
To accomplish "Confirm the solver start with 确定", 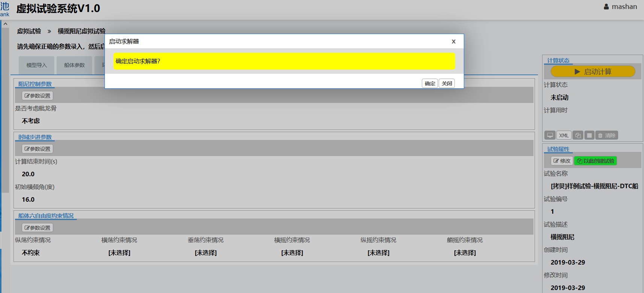I will point(430,83).
